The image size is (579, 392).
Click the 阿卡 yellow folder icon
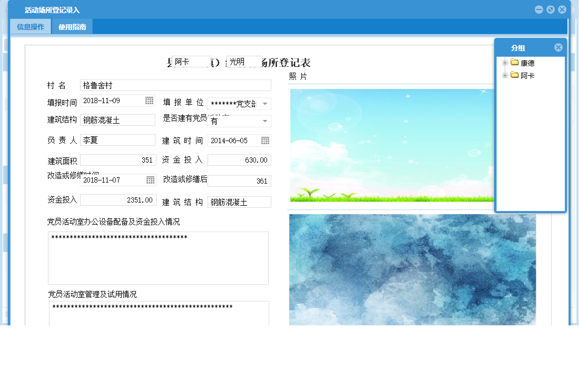tap(515, 75)
